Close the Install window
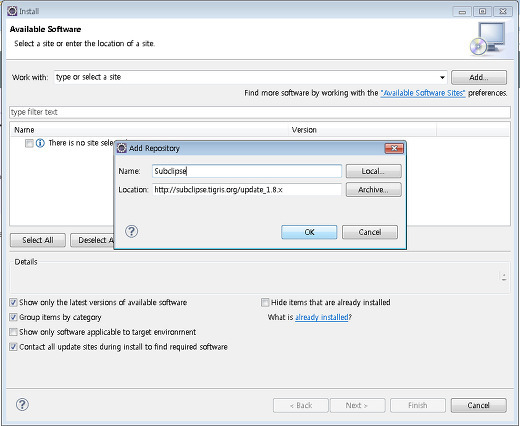This screenshot has width=520, height=426. [x=503, y=12]
